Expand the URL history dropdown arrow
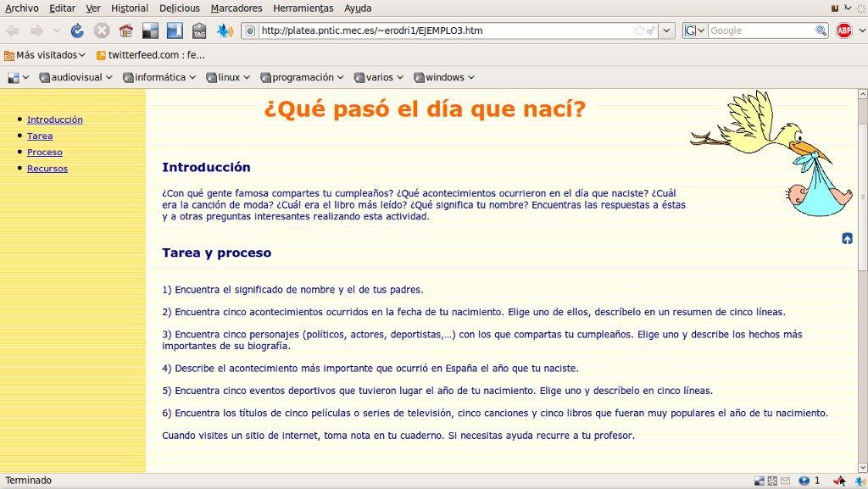Image resolution: width=868 pixels, height=489 pixels. [666, 31]
